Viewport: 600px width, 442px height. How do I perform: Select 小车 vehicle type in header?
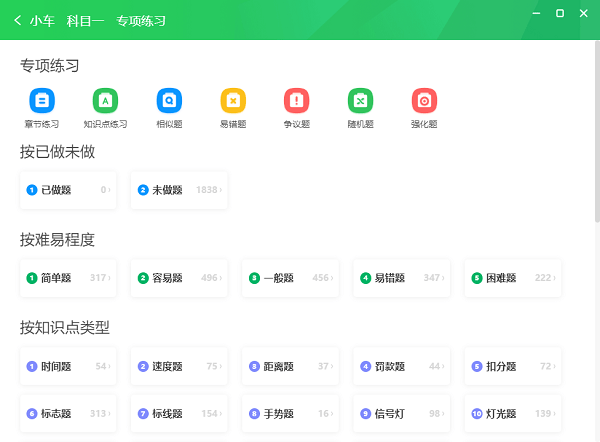[42, 20]
